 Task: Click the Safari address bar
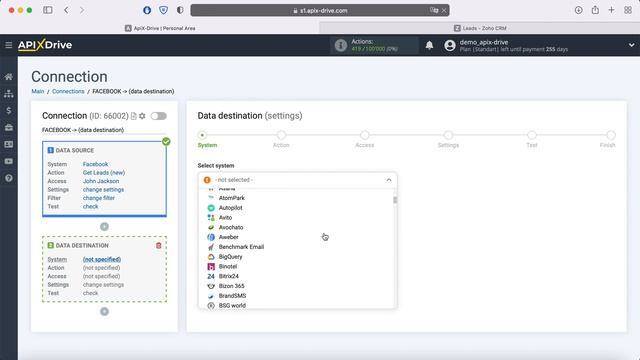coord(320,11)
